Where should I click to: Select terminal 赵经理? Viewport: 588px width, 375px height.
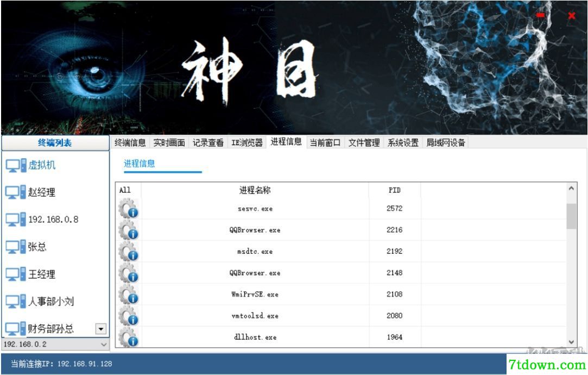42,192
